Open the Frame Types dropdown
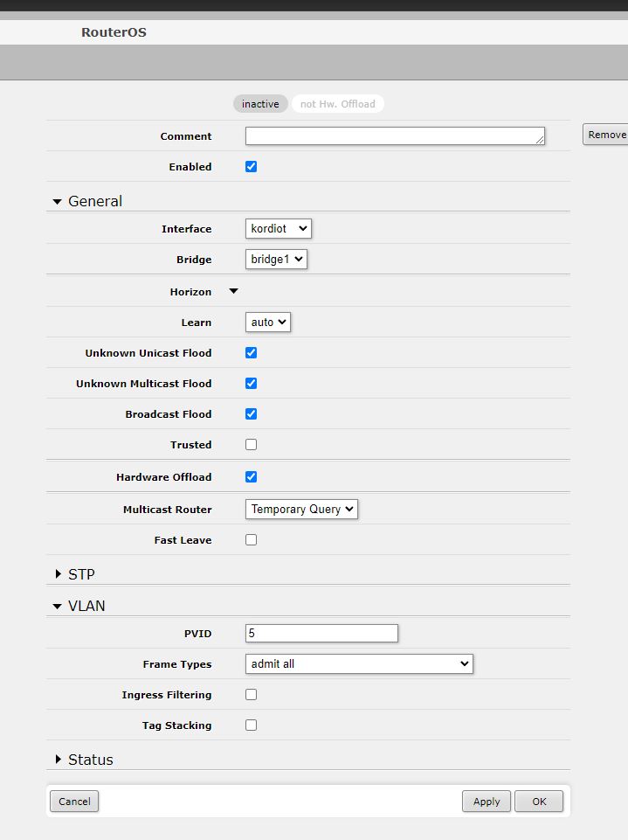 click(x=359, y=664)
